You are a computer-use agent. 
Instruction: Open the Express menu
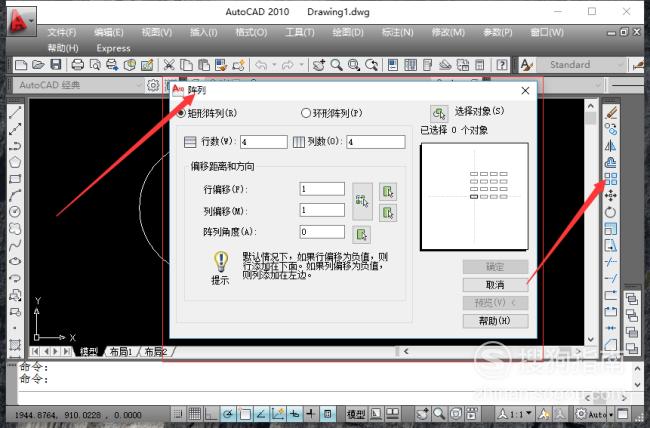[113, 49]
